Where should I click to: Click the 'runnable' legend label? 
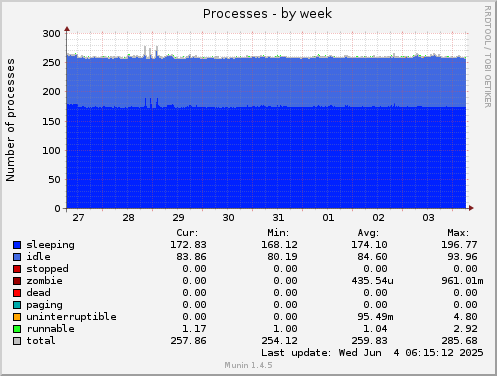[51, 329]
